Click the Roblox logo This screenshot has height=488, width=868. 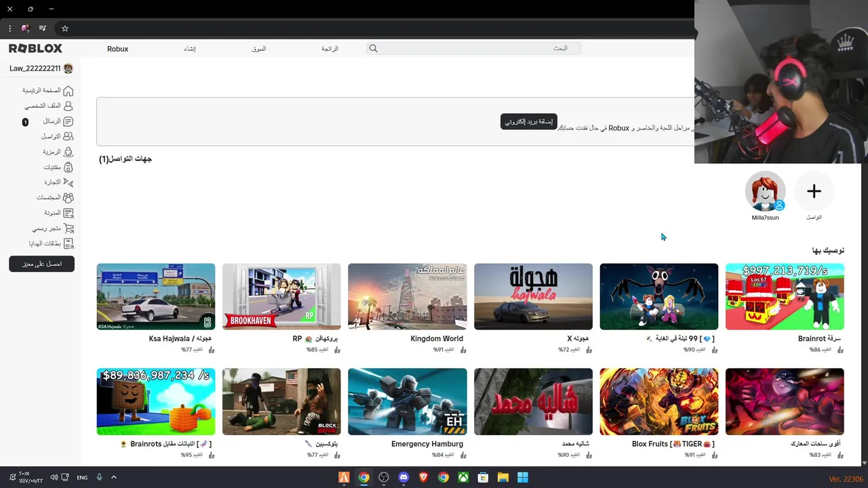pyautogui.click(x=35, y=48)
